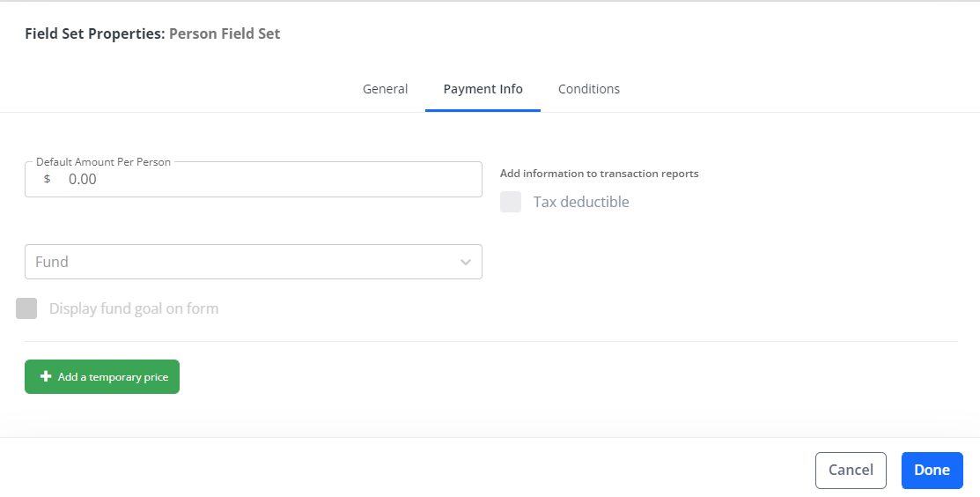This screenshot has width=980, height=497.
Task: Click the plus icon on the green button
Action: coord(45,376)
